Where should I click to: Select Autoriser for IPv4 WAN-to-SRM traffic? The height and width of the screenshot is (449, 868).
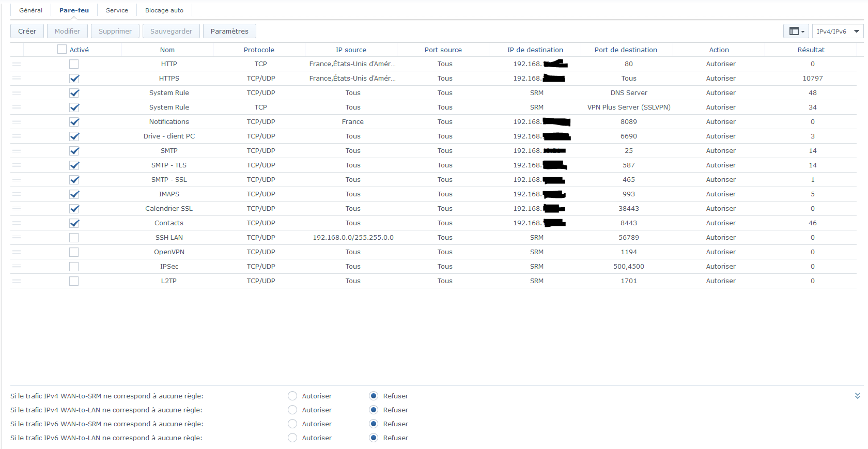pos(292,396)
